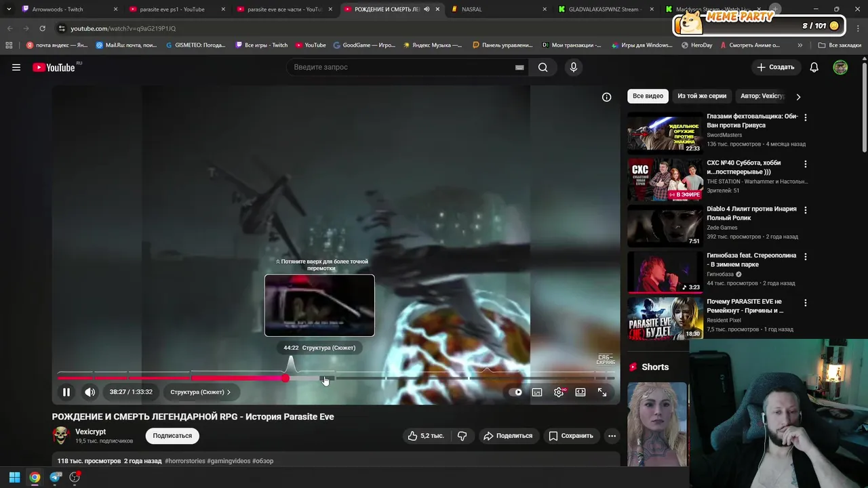
Task: Click the red progress scrubber handle
Action: [x=285, y=378]
